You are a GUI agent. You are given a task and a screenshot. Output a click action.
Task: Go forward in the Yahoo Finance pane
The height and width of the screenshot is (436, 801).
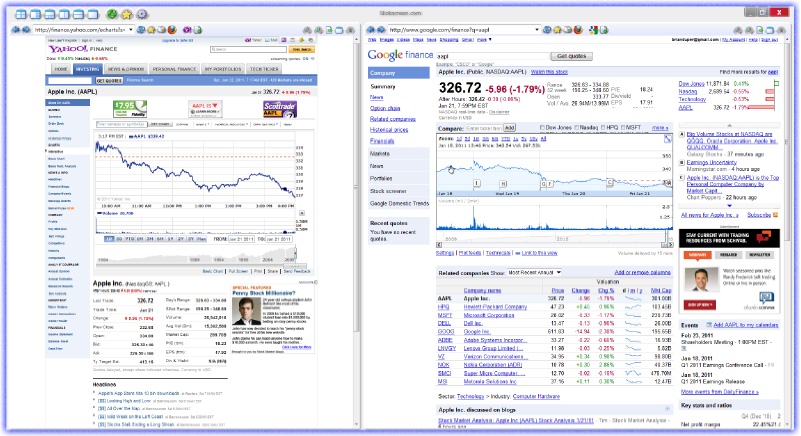[26, 30]
